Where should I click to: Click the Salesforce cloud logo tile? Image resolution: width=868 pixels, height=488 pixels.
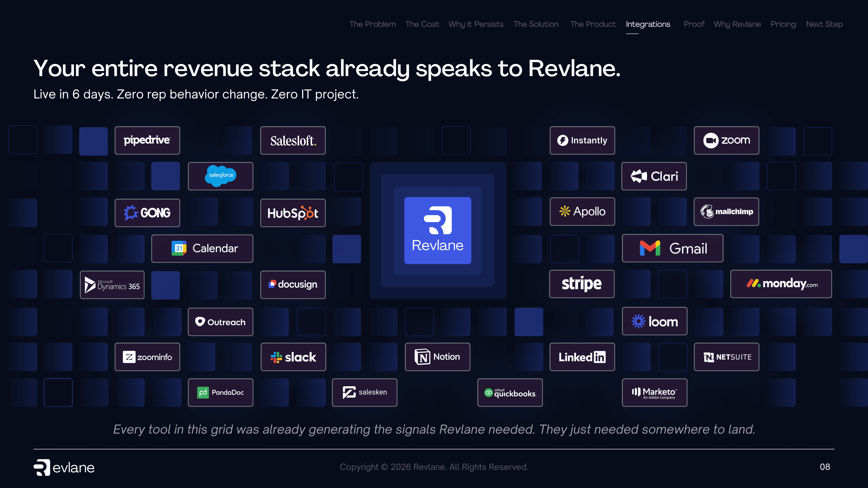221,176
